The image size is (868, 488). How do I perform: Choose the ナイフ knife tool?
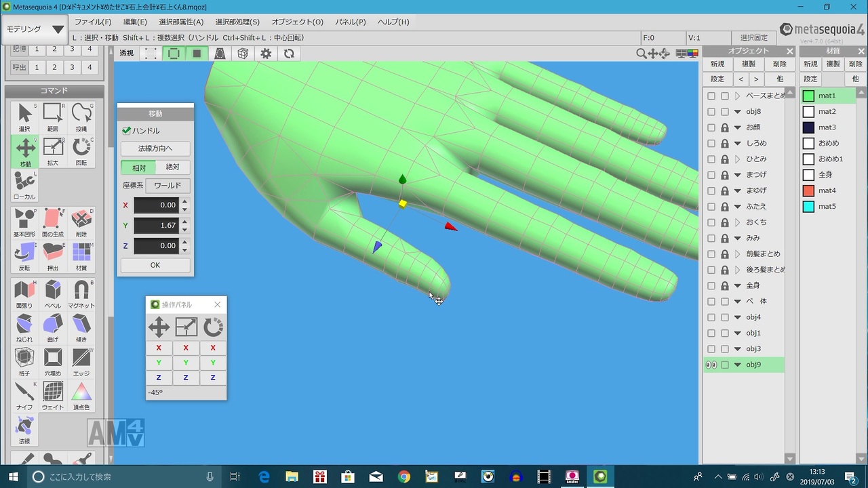coord(24,396)
